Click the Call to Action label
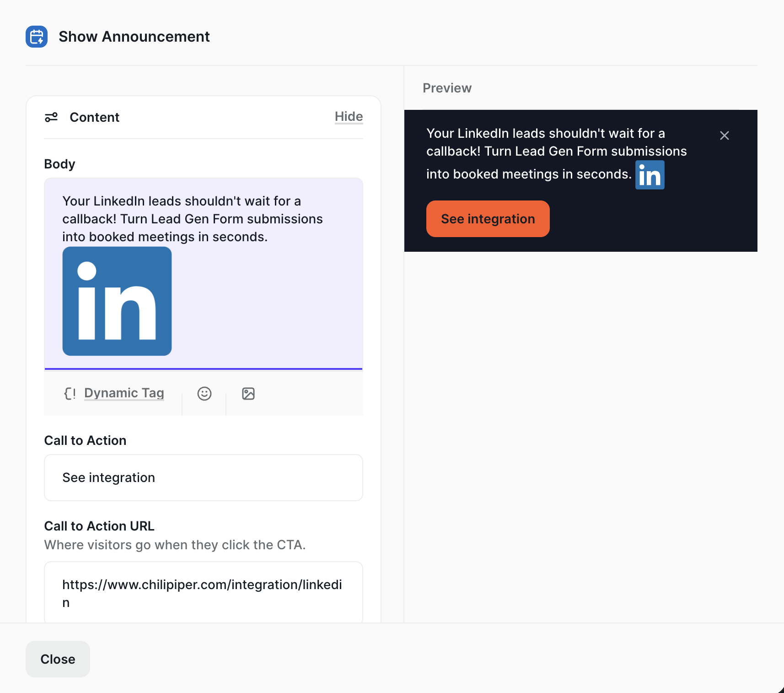This screenshot has height=693, width=784. click(x=85, y=440)
